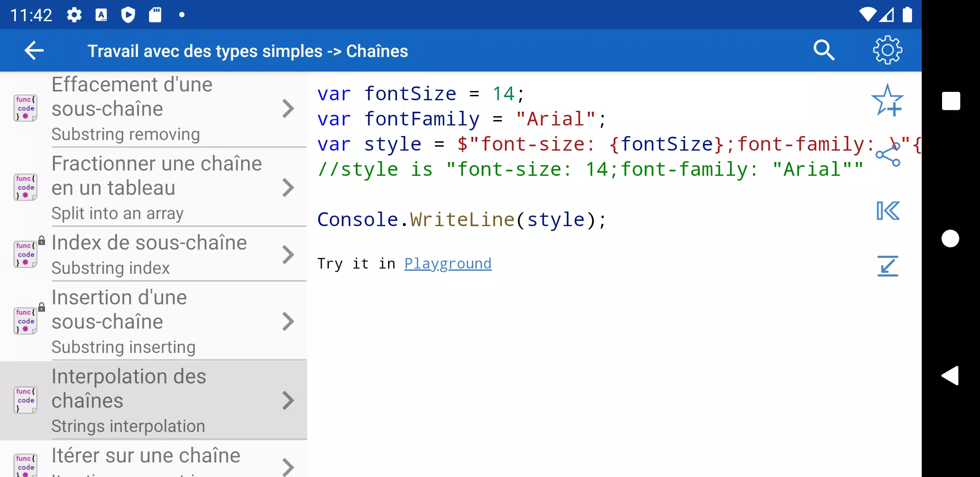
Task: Open search with the magnifier icon
Action: 824,50
